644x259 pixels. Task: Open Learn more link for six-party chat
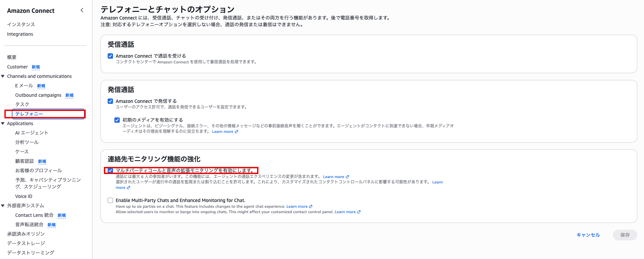click(299, 206)
